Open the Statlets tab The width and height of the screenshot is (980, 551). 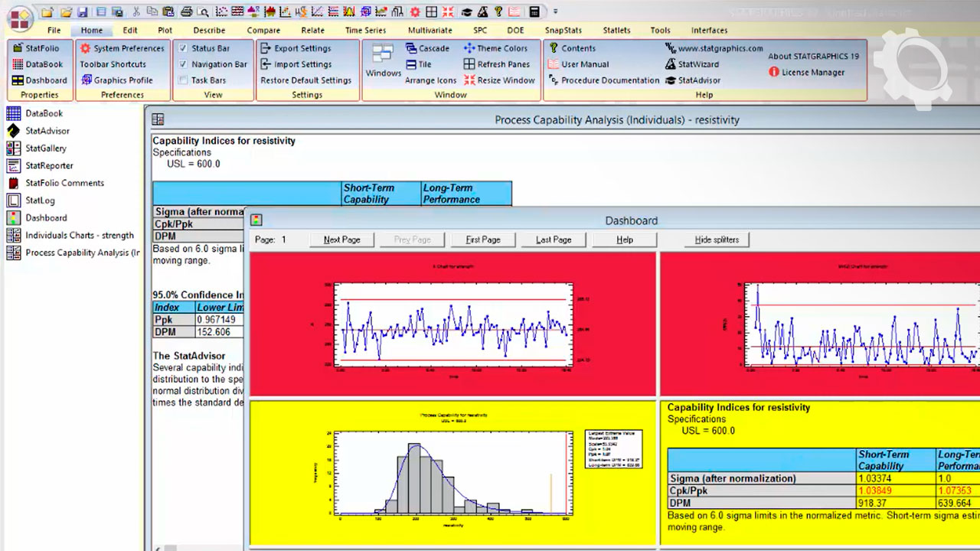point(616,31)
